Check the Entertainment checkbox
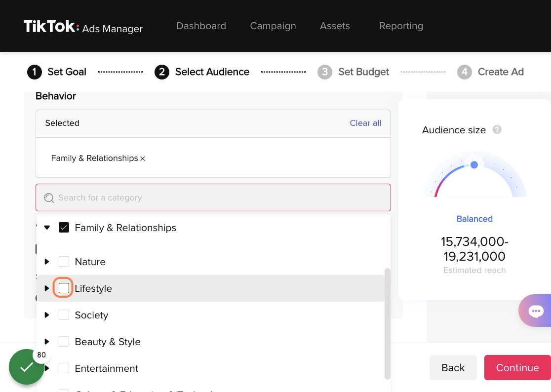Image resolution: width=551 pixels, height=392 pixels. pyautogui.click(x=64, y=368)
